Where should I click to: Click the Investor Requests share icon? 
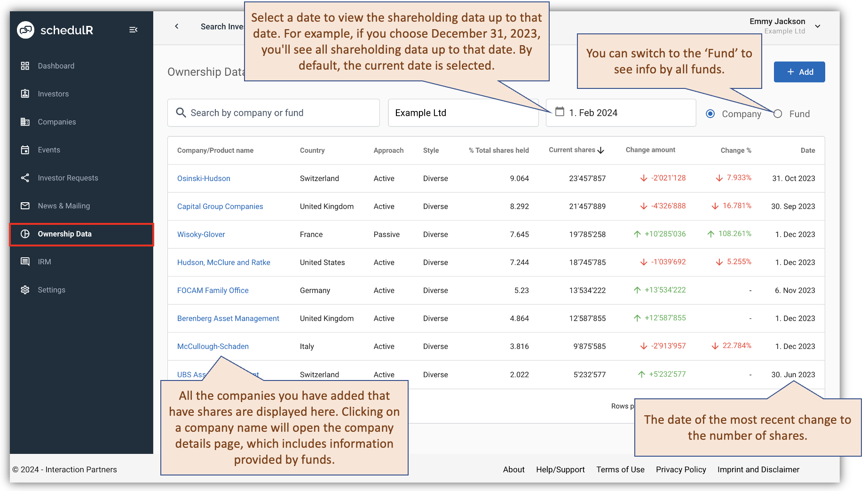[25, 178]
